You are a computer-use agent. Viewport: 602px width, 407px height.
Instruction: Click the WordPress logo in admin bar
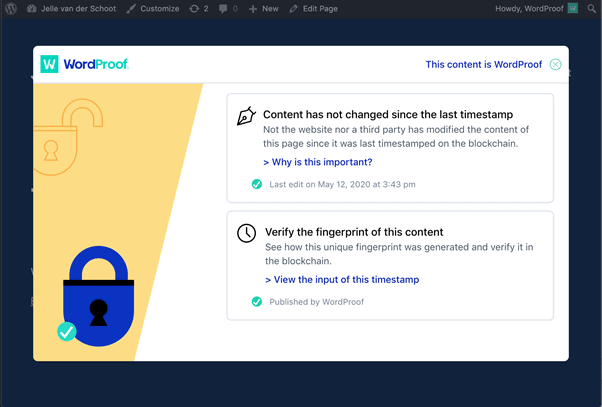11,8
